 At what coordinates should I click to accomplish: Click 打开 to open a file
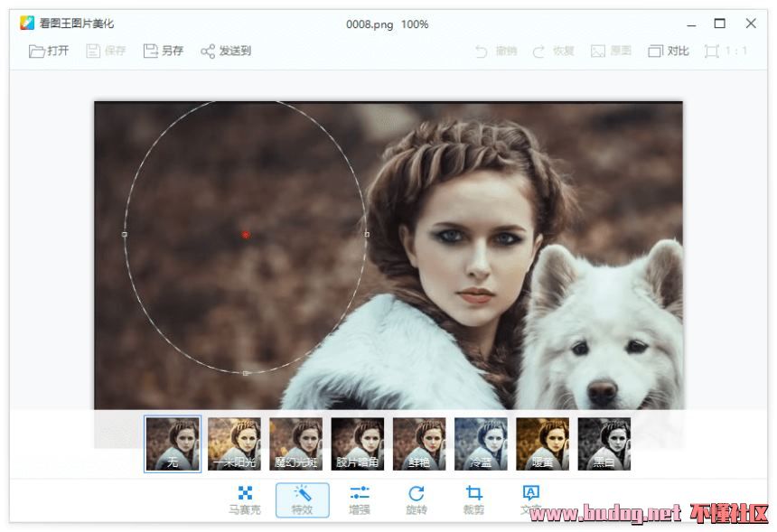(49, 51)
